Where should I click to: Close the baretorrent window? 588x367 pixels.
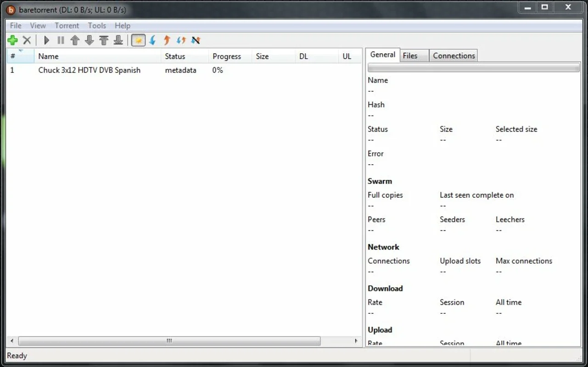[568, 7]
